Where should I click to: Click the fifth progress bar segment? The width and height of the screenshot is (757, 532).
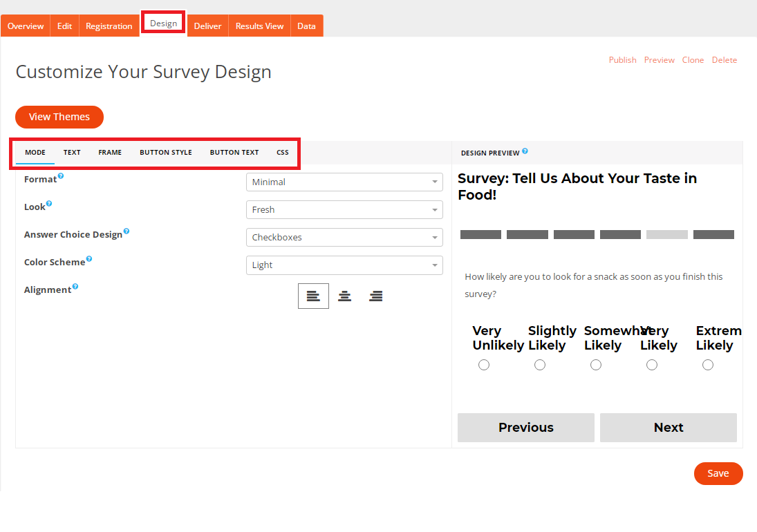666,234
